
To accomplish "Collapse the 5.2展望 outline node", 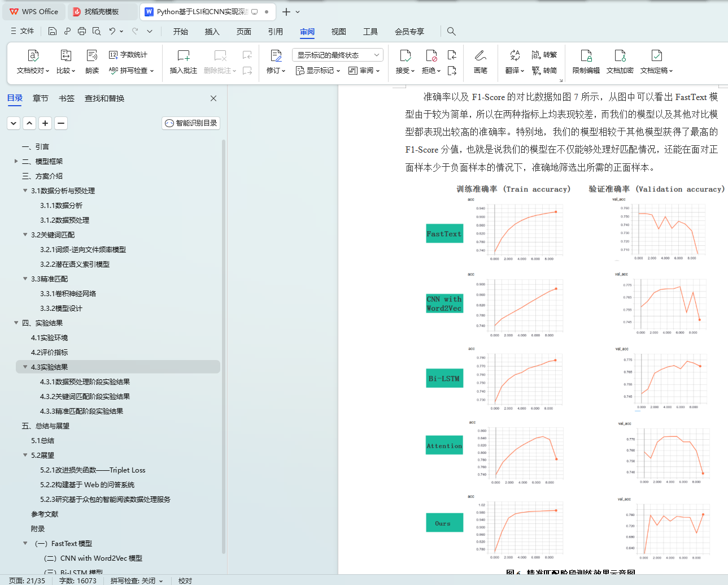I will 25,455.
